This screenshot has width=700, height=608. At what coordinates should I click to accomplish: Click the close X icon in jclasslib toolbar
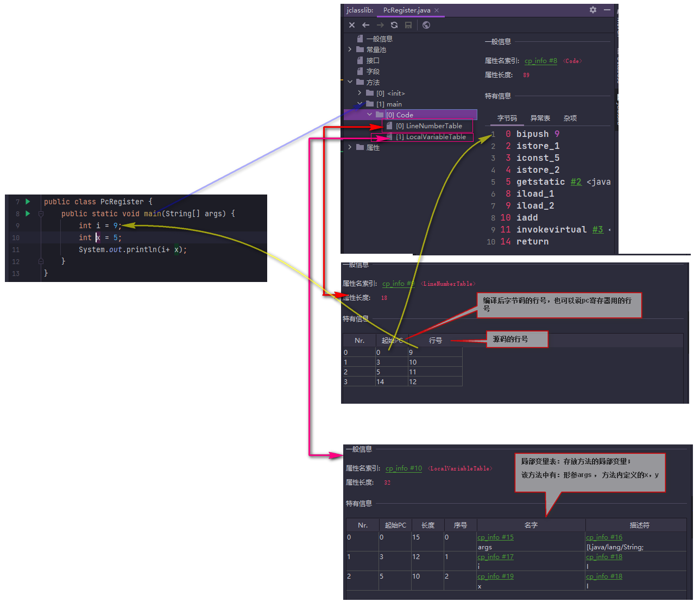pos(352,25)
